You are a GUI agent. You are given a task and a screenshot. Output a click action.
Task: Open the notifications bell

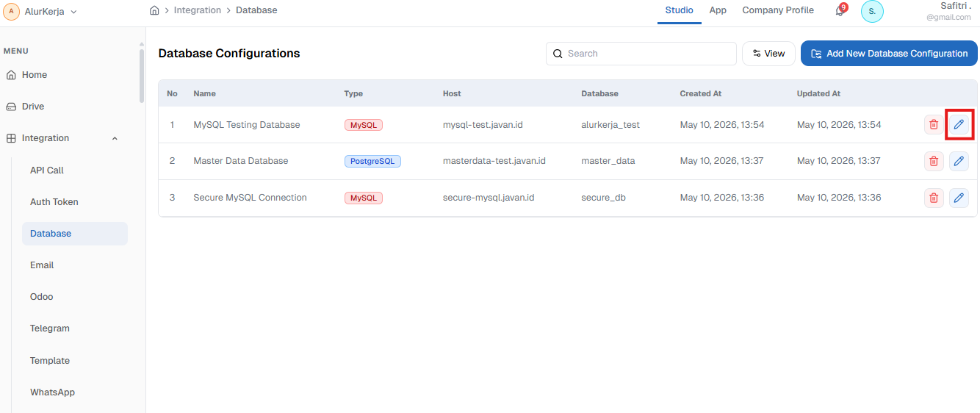point(840,11)
